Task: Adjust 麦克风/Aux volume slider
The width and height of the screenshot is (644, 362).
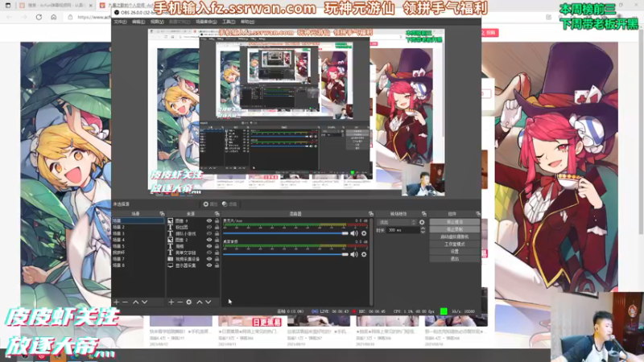Action: pyautogui.click(x=286, y=233)
